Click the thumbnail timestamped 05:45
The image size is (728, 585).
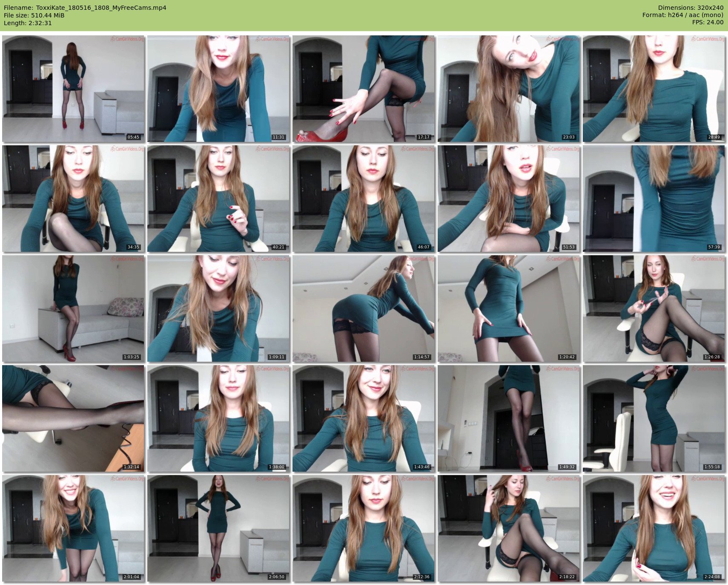coord(73,89)
